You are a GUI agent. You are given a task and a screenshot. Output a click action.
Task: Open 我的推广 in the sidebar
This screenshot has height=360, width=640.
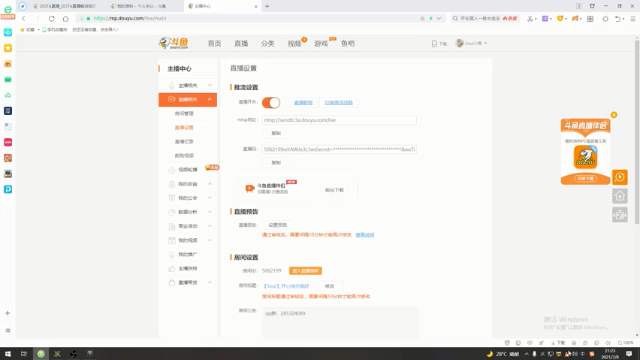188,254
